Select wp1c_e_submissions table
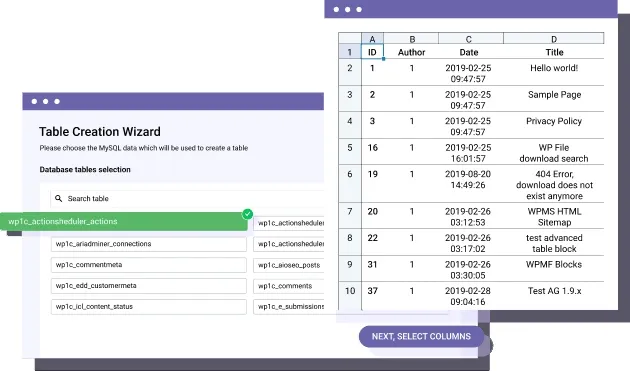The image size is (630, 371). [288, 307]
